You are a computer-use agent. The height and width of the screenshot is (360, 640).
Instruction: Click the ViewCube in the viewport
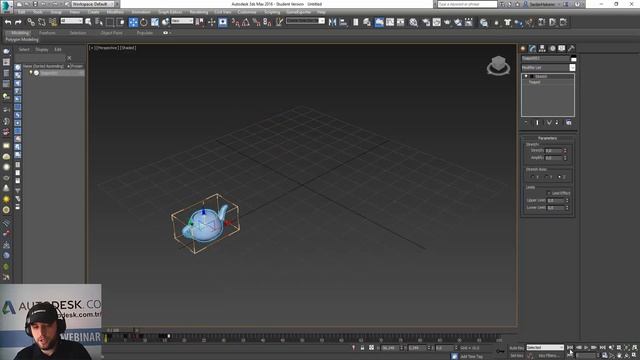(498, 65)
